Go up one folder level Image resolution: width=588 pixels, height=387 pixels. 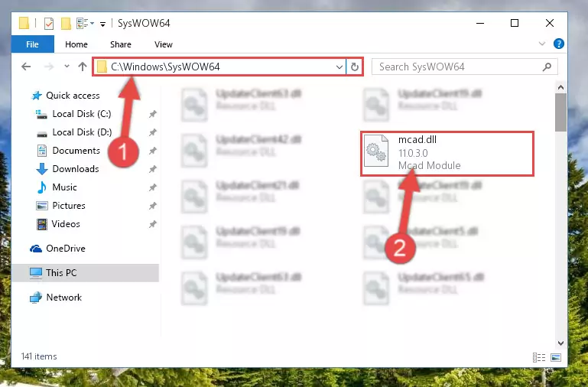pos(83,67)
